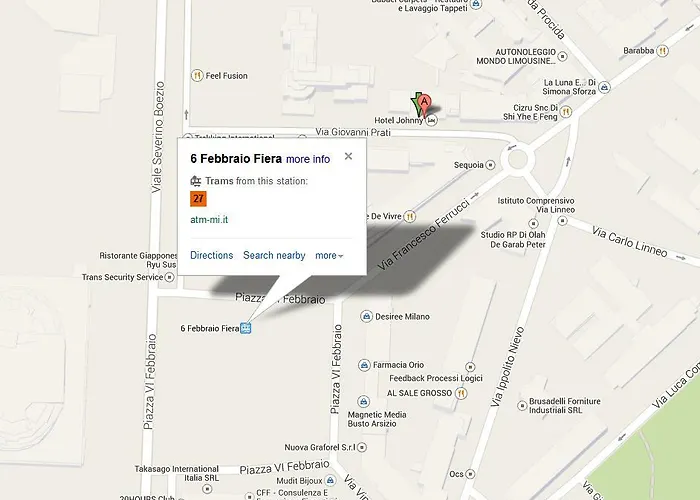Click the Directions link
The height and width of the screenshot is (500, 700).
212,255
